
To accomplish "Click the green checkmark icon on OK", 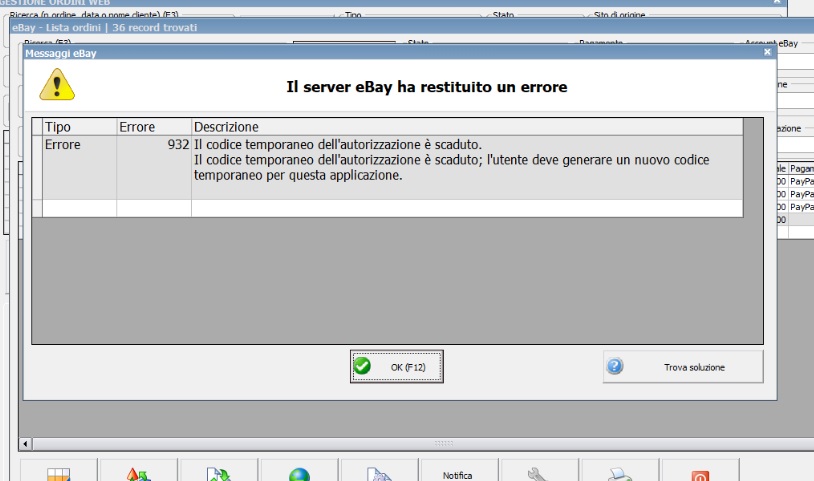I will [x=362, y=366].
